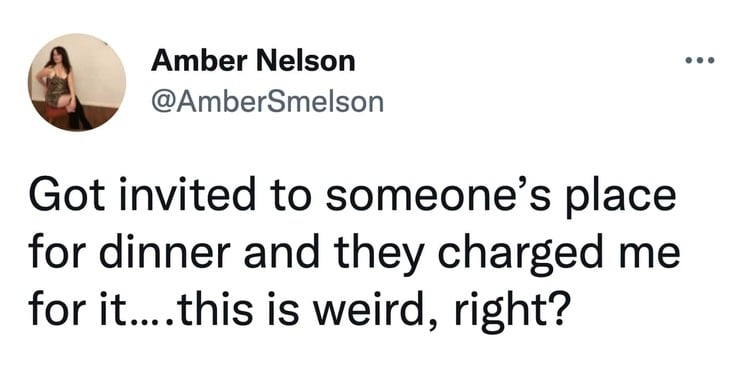Open the @AmberSmelson handle link
This screenshot has width=750, height=366.
[267, 102]
